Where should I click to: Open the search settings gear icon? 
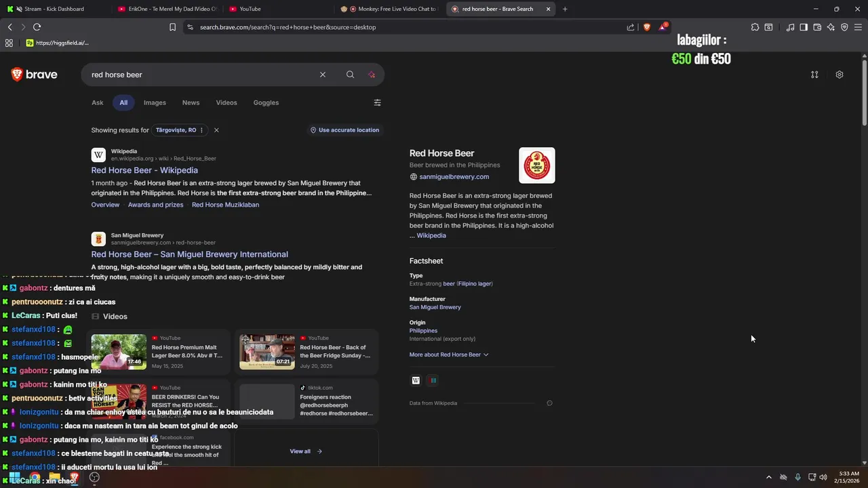click(840, 75)
